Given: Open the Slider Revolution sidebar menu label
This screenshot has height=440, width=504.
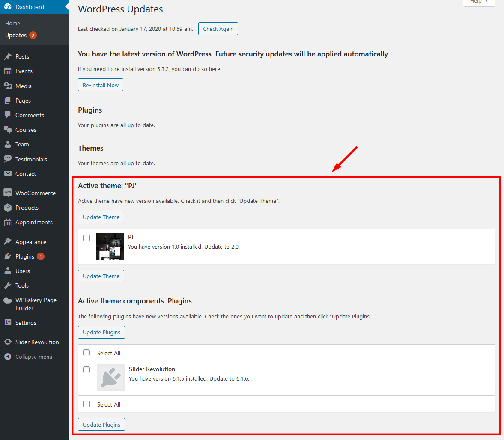Looking at the screenshot, I should (37, 342).
